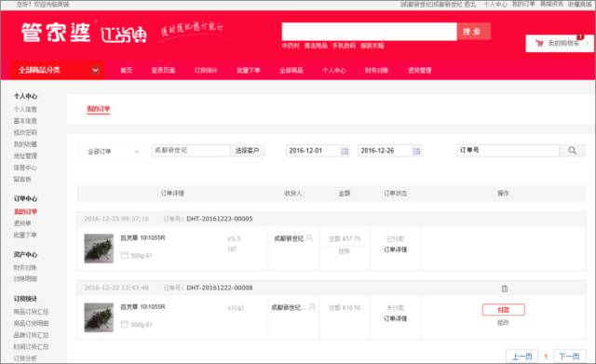Open 时间订货汇总 in the left sidebar
Screen dimensions: 596x364
31,347
